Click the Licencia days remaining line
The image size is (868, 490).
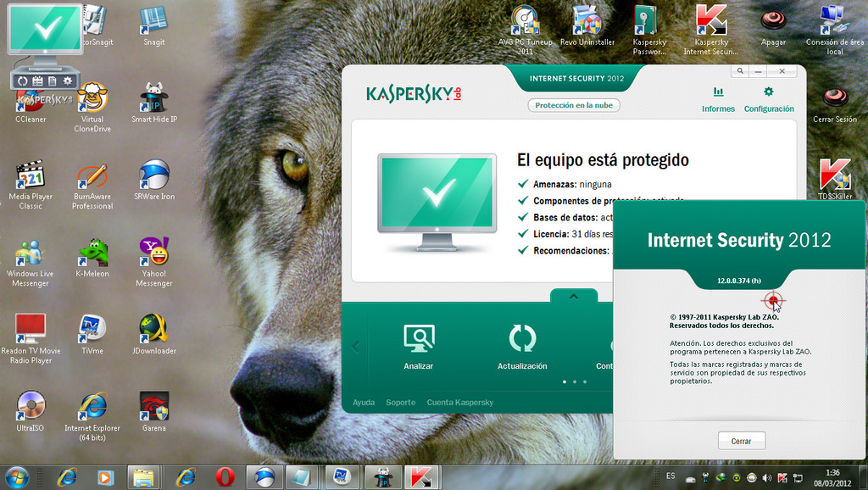(x=565, y=234)
